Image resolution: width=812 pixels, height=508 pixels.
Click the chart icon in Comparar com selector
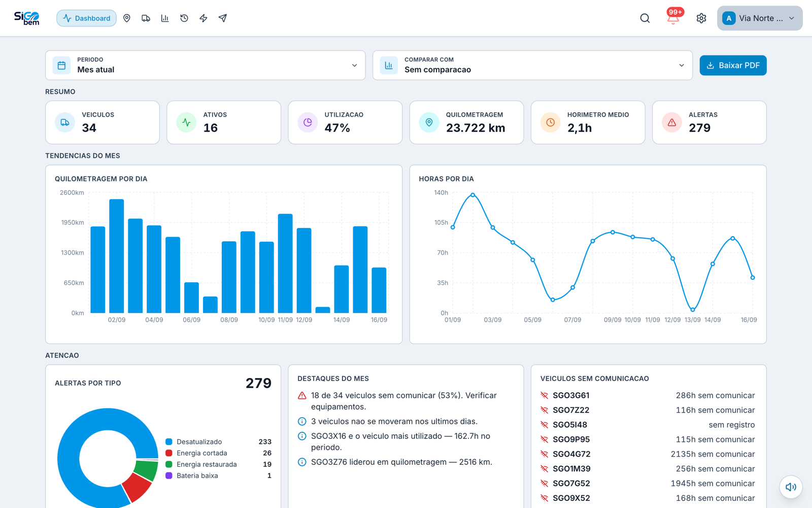click(389, 65)
